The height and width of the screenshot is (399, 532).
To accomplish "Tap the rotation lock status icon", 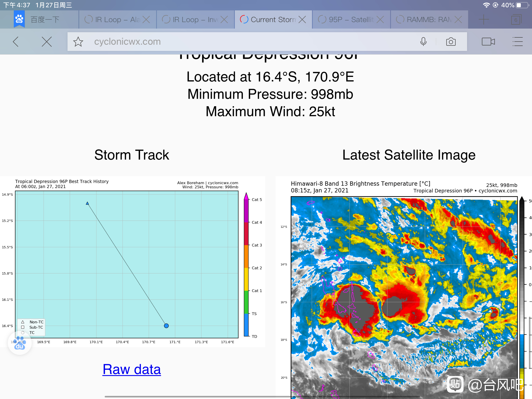I will pos(495,5).
